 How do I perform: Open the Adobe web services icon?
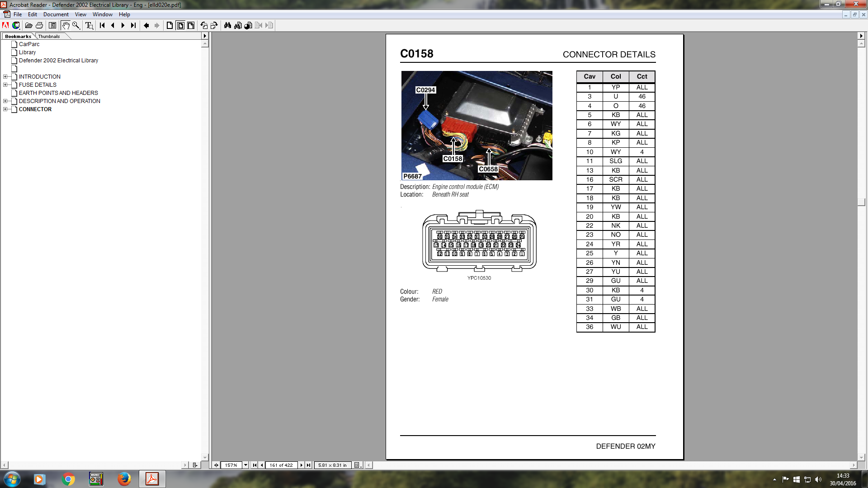coord(16,25)
